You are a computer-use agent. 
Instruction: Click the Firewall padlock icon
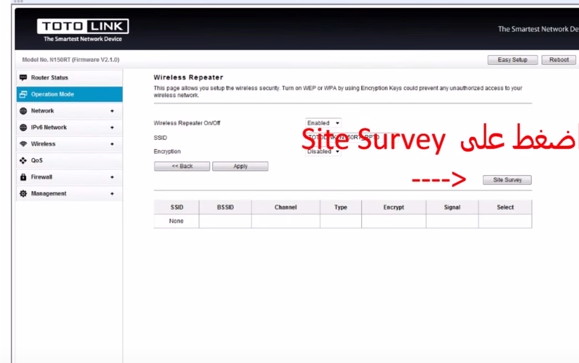[23, 177]
